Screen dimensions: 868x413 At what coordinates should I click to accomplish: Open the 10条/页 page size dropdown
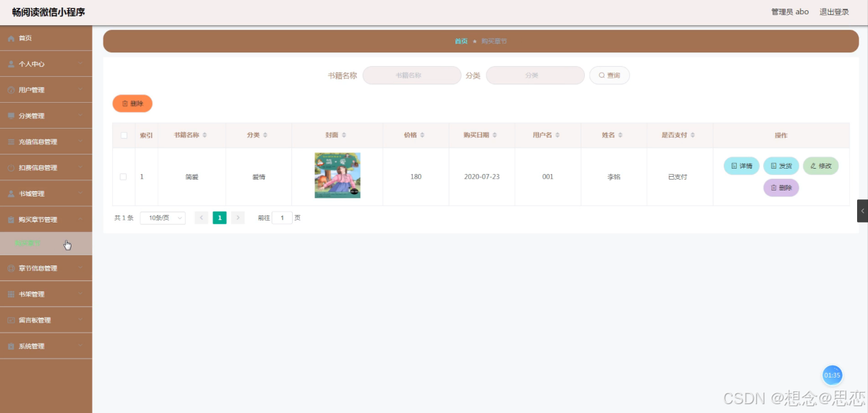click(x=163, y=218)
